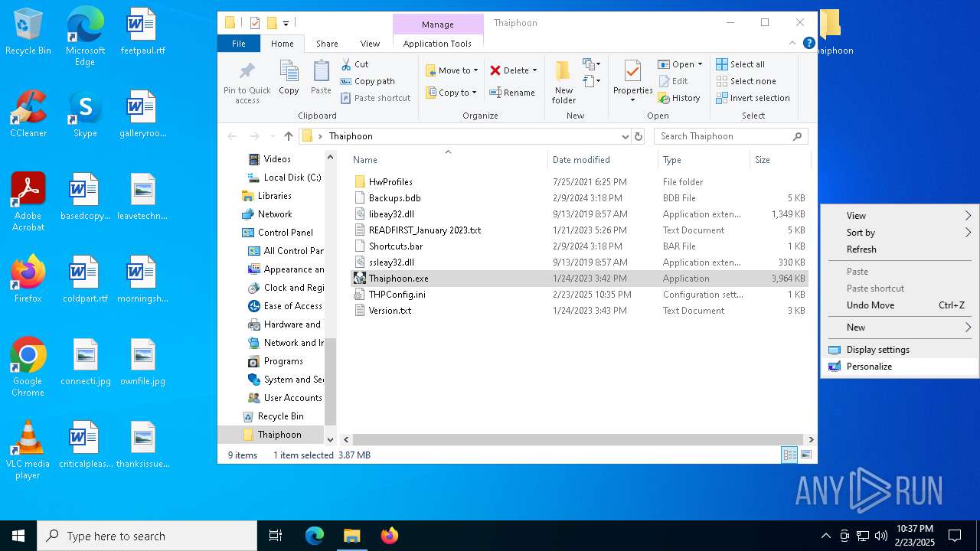Open the Copy to dropdown
Viewport: 980px width, 551px height.
[451, 93]
